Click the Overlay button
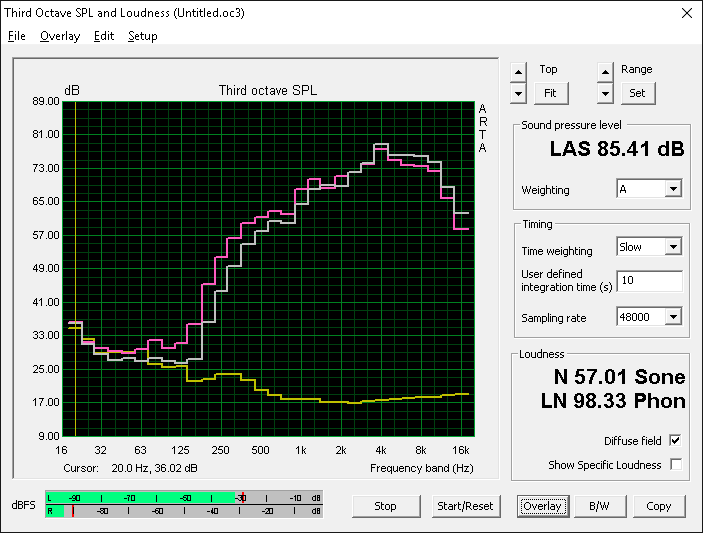Viewport: 703px width, 533px height. [542, 506]
